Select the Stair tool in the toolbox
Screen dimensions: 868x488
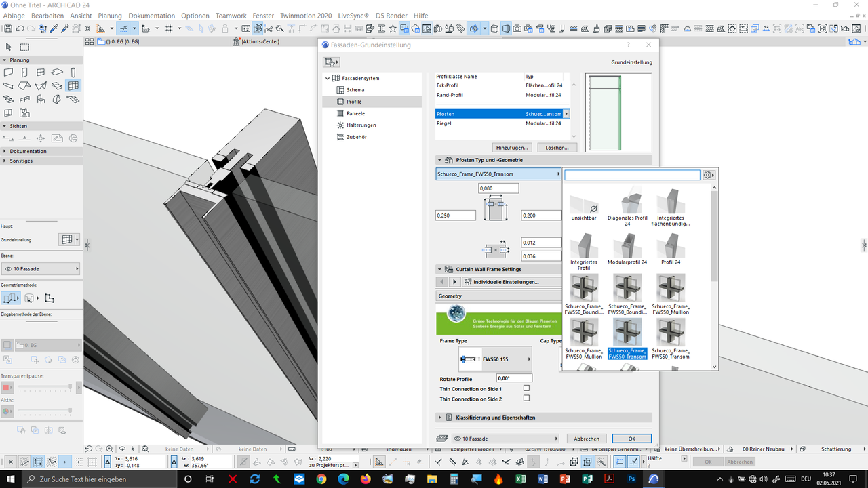8,100
